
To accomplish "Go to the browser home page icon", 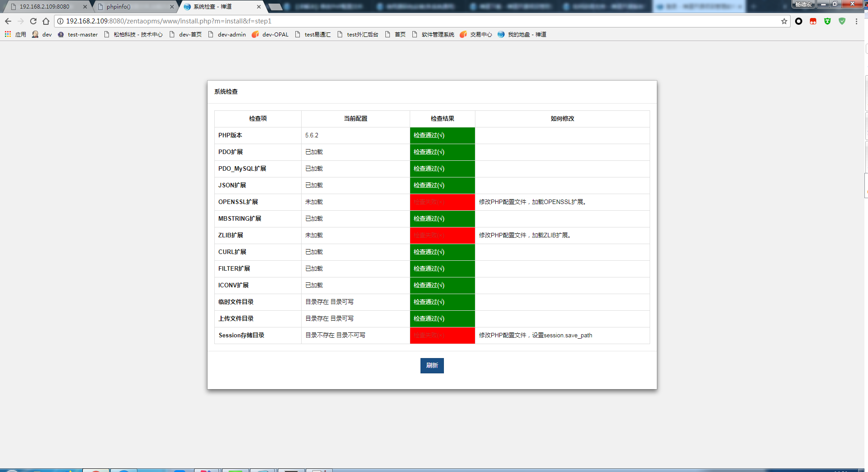I will (46, 21).
